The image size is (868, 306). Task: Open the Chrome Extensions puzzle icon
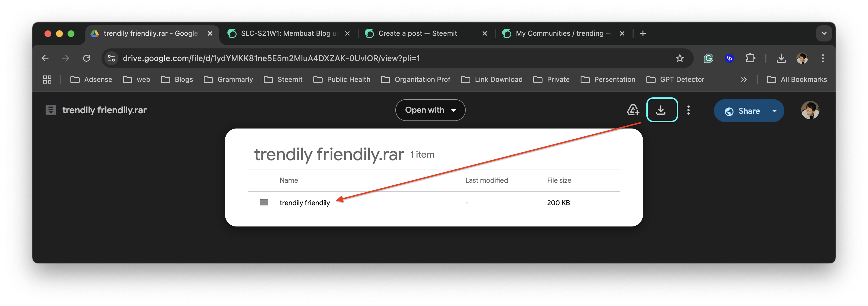click(x=750, y=58)
